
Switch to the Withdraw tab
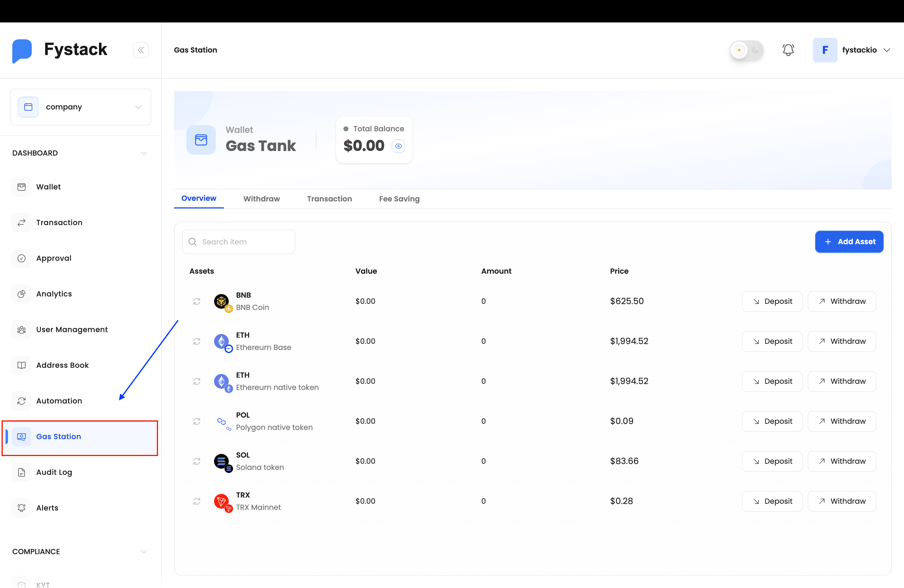[x=261, y=199]
